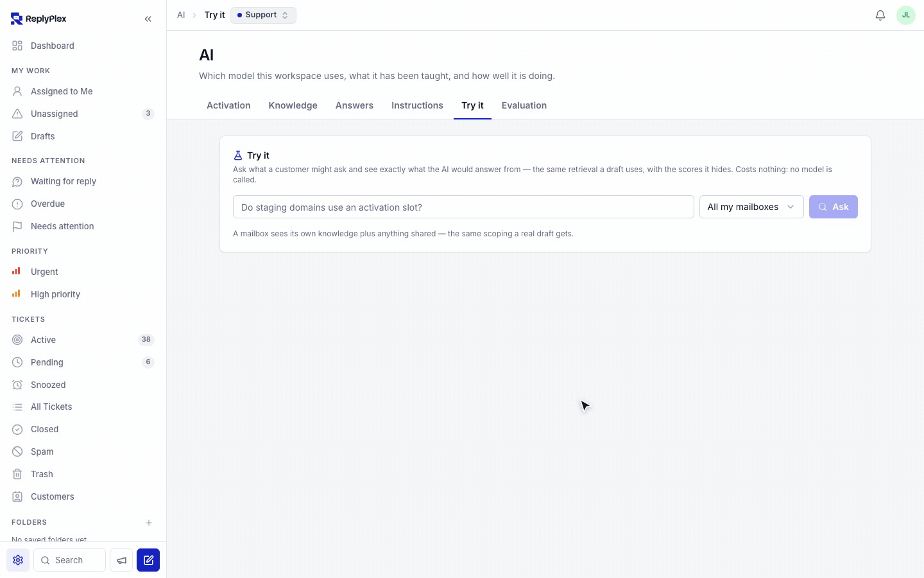This screenshot has width=924, height=578.
Task: Click the sidebar Search box
Action: point(69,560)
